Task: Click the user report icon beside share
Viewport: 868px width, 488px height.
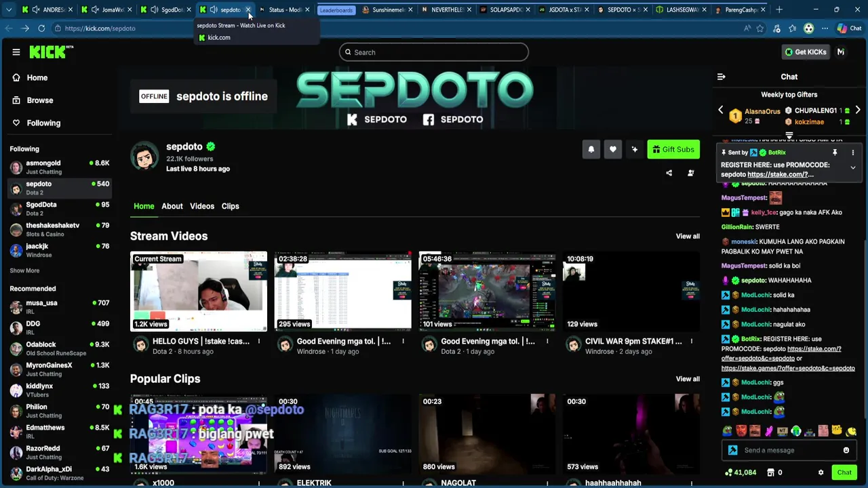Action: (x=690, y=173)
